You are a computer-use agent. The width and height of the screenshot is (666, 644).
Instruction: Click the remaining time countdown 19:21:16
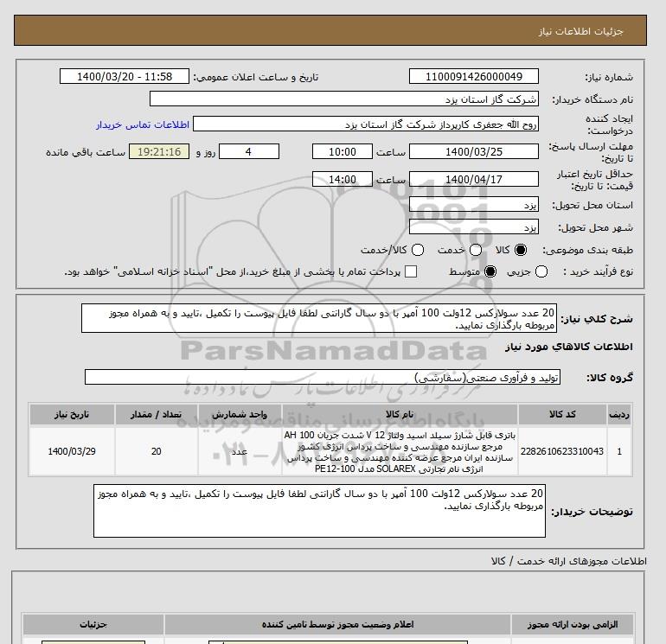click(159, 151)
